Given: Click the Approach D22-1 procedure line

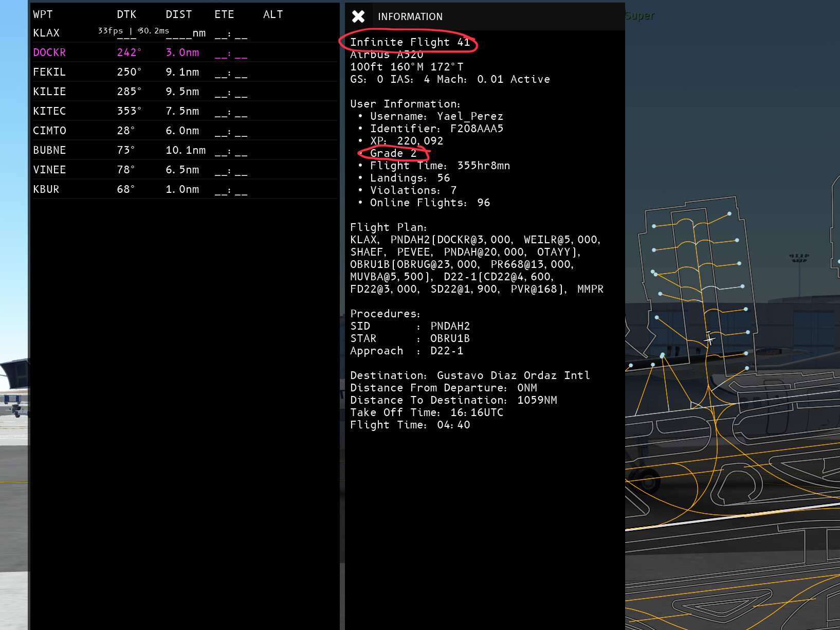Looking at the screenshot, I should point(407,351).
